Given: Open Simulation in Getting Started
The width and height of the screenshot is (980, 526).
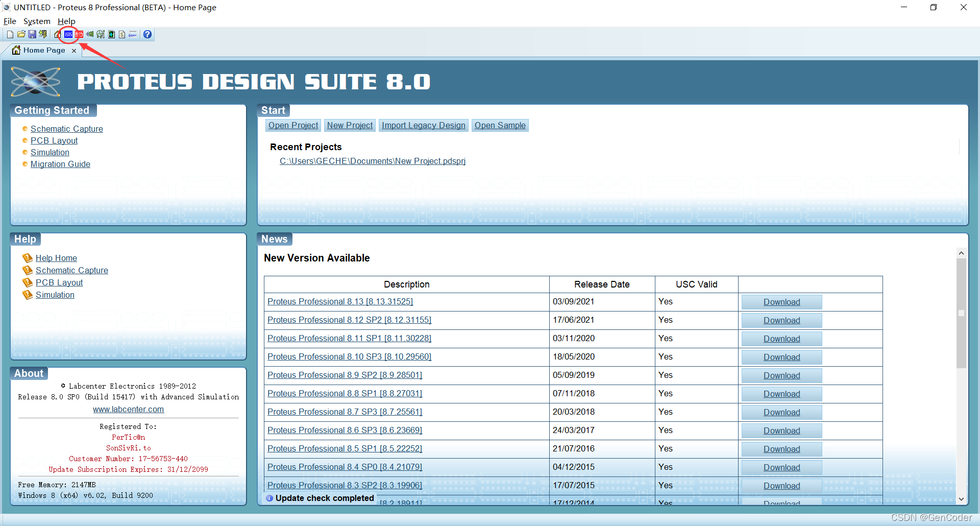Looking at the screenshot, I should 50,152.
